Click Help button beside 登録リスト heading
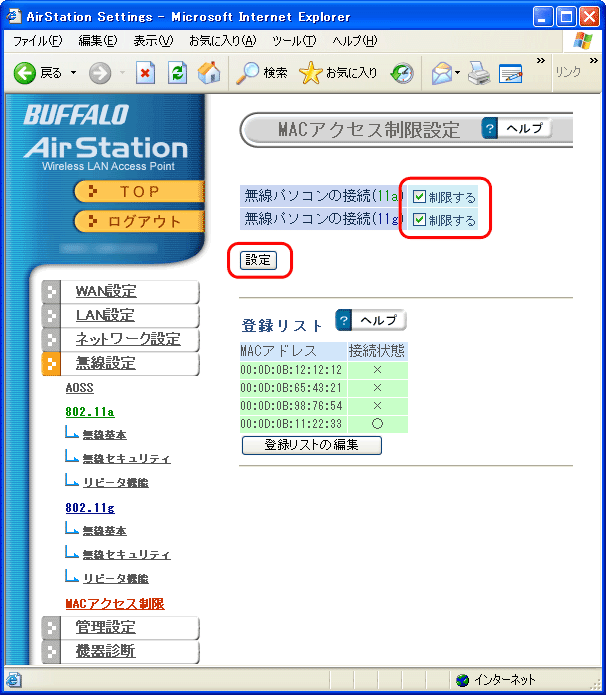 [x=371, y=320]
